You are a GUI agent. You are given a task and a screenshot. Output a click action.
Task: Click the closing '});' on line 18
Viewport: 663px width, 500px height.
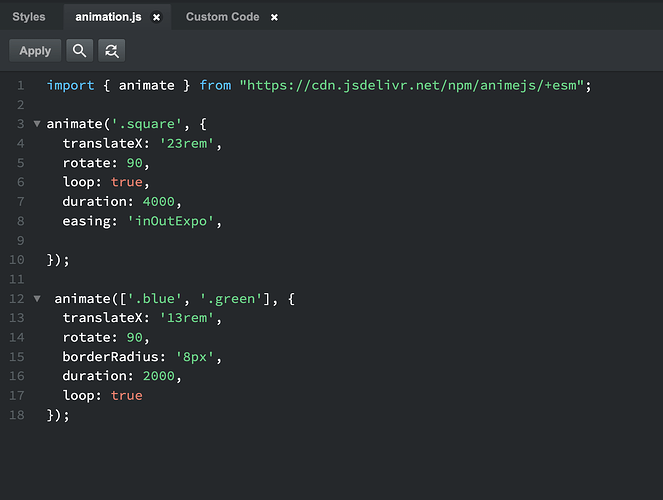click(x=58, y=415)
